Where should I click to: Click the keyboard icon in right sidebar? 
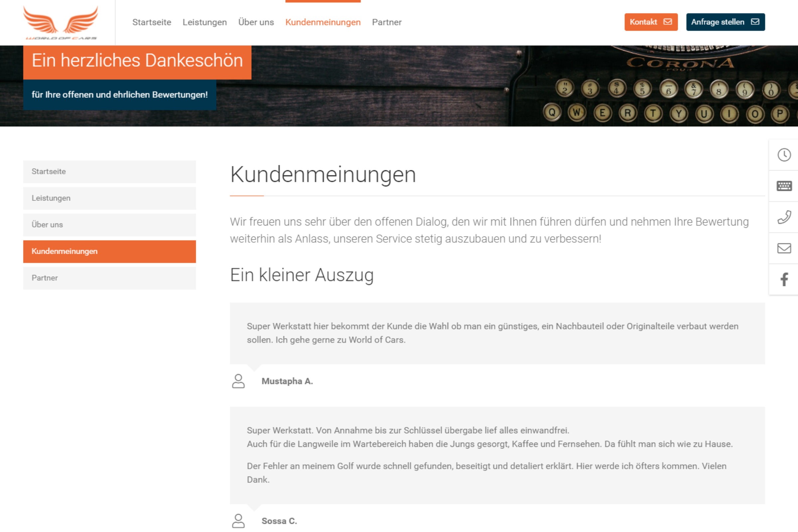click(784, 186)
